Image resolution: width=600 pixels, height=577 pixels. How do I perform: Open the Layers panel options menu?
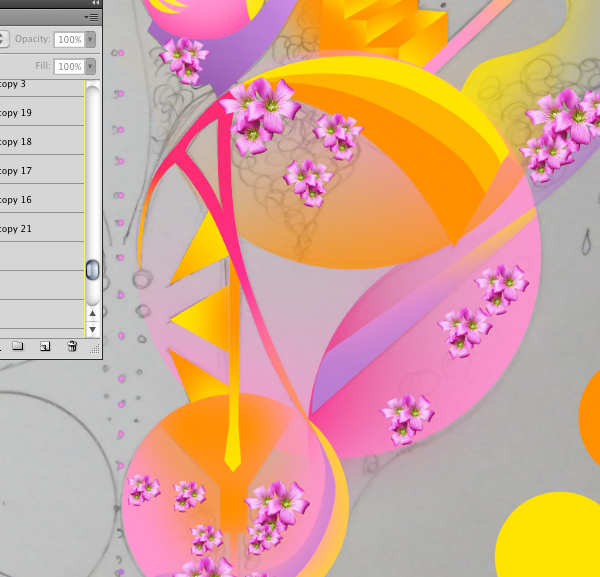91,18
